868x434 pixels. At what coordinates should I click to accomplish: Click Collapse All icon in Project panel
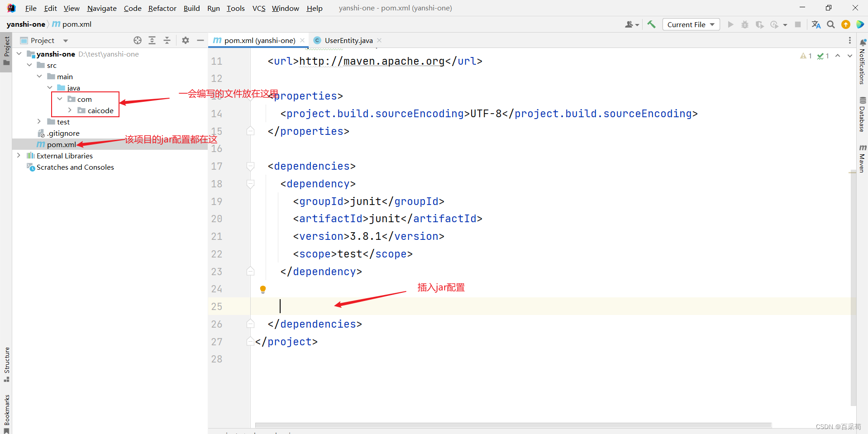pyautogui.click(x=167, y=40)
